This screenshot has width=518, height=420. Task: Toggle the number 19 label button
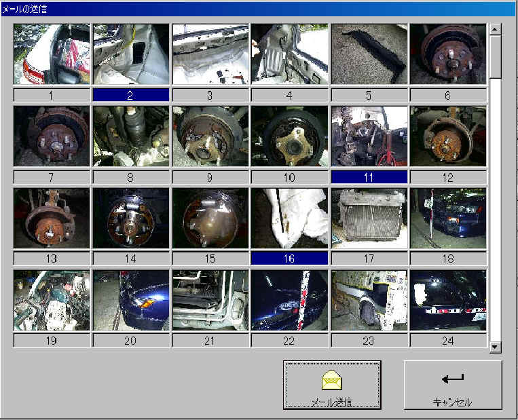click(x=52, y=341)
